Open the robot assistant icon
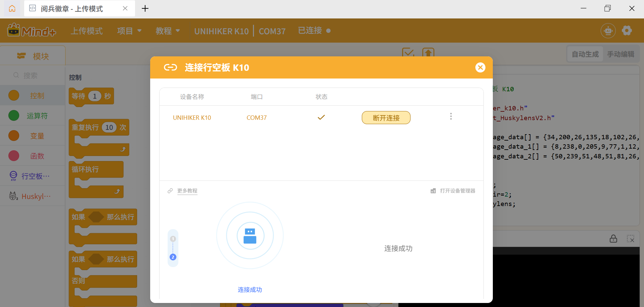The height and width of the screenshot is (307, 644). tap(608, 31)
